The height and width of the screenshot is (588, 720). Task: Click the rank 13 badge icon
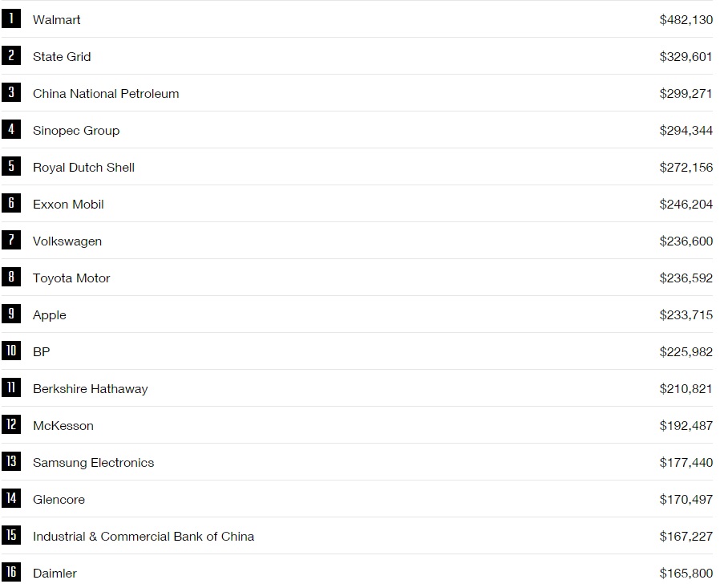click(11, 462)
